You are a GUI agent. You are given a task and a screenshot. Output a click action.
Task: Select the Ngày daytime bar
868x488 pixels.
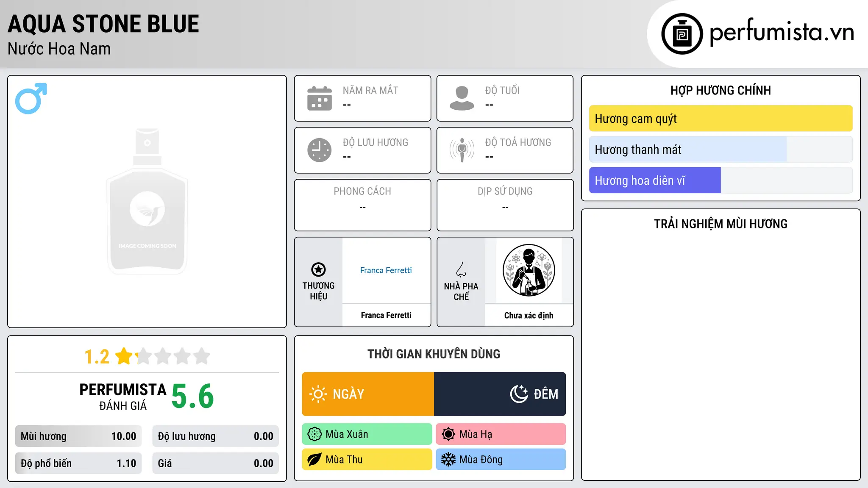[368, 394]
